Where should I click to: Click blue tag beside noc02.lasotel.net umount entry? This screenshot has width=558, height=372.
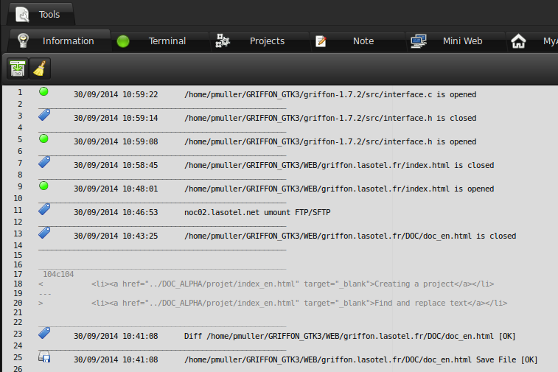click(44, 209)
